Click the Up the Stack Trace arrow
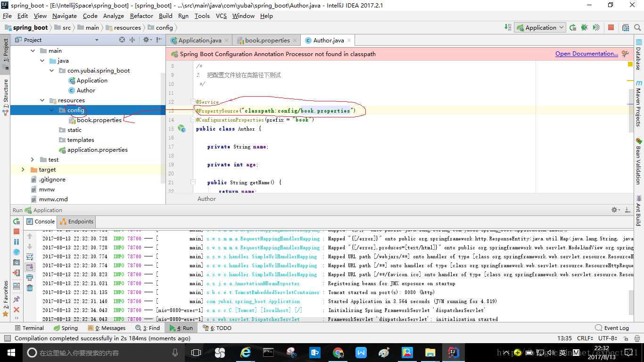The height and width of the screenshot is (362, 644). point(30,236)
